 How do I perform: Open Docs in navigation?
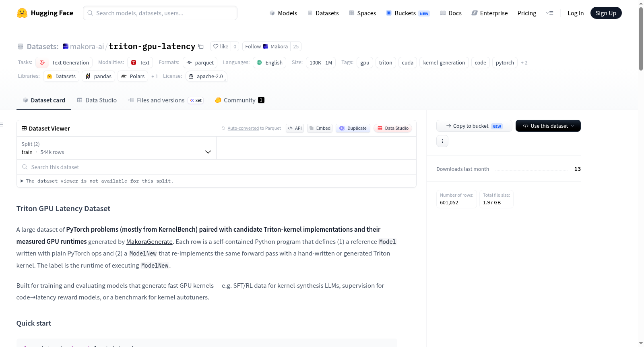tap(451, 13)
